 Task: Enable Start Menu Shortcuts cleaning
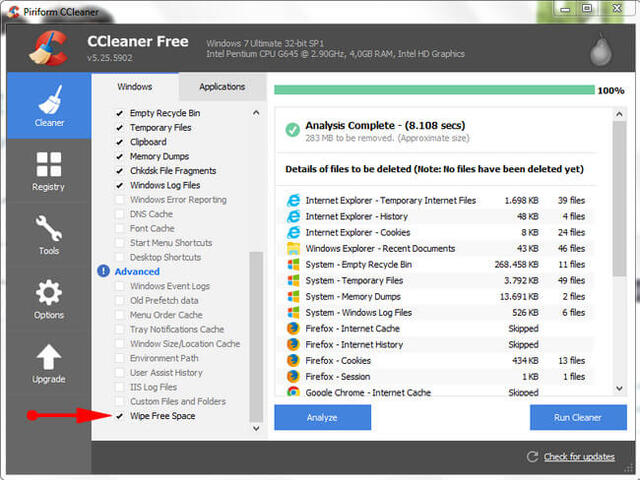120,243
